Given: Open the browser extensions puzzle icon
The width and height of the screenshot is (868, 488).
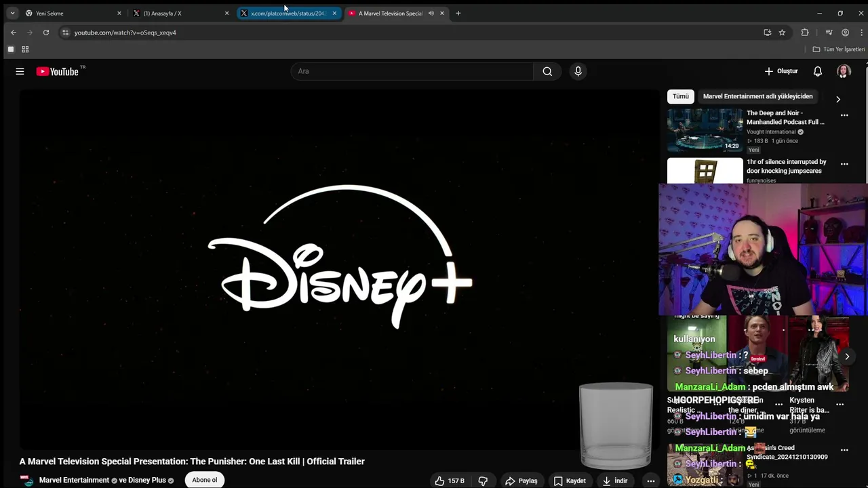Looking at the screenshot, I should tap(805, 33).
